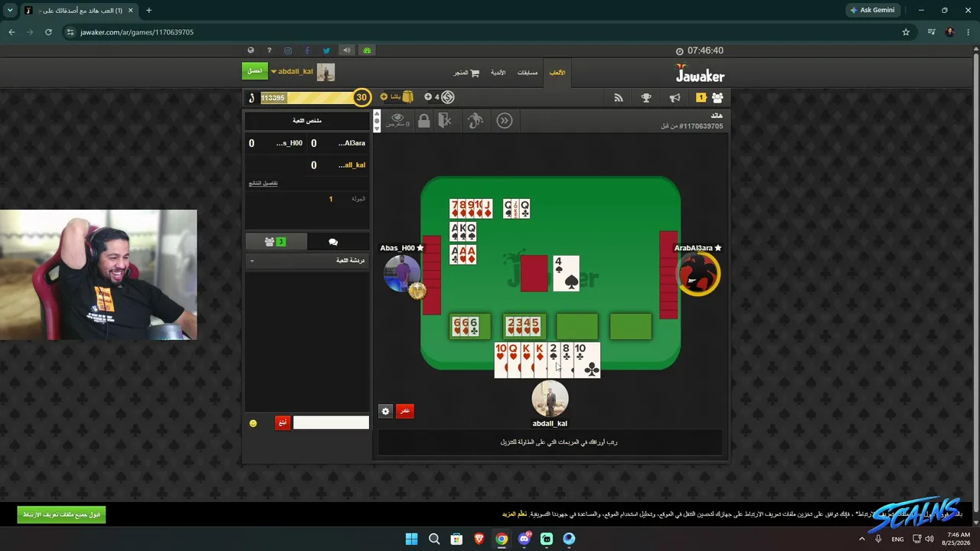This screenshot has width=980, height=551.
Task: Open the RSS feed icon
Action: coord(619,97)
